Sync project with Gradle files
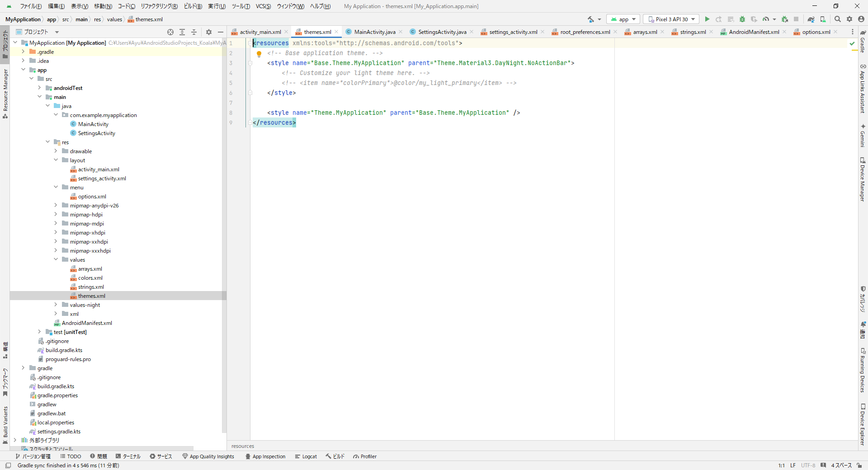Image resolution: width=868 pixels, height=470 pixels. pyautogui.click(x=811, y=19)
